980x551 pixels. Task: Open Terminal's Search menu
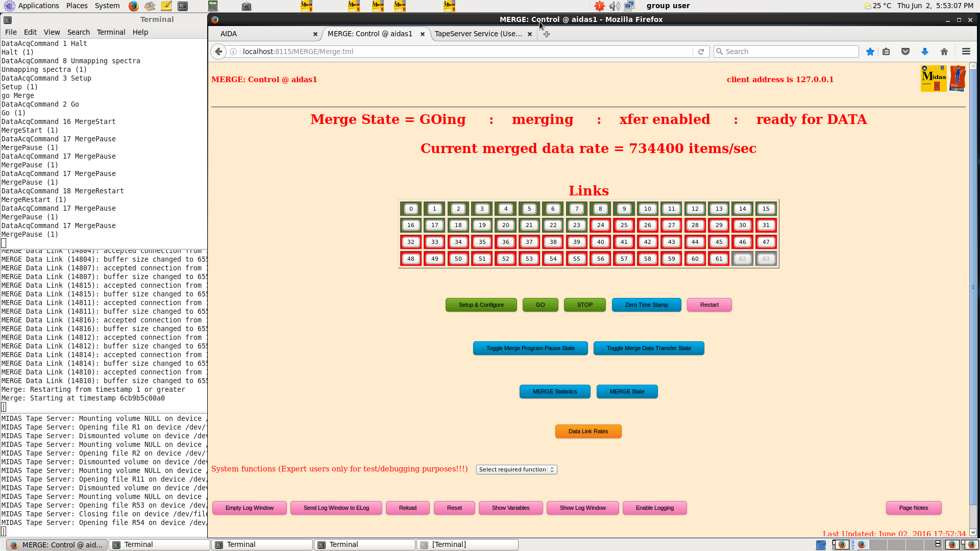tap(78, 32)
